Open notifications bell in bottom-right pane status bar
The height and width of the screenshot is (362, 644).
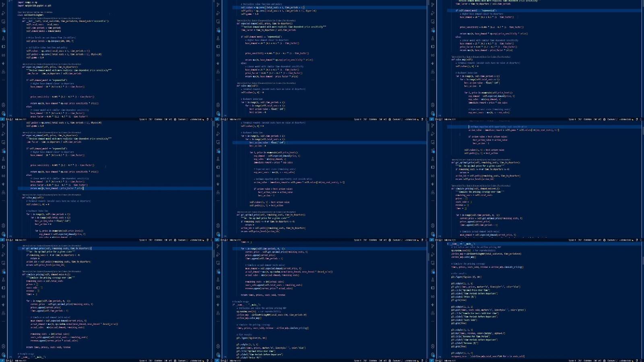pyautogui.click(x=641, y=361)
